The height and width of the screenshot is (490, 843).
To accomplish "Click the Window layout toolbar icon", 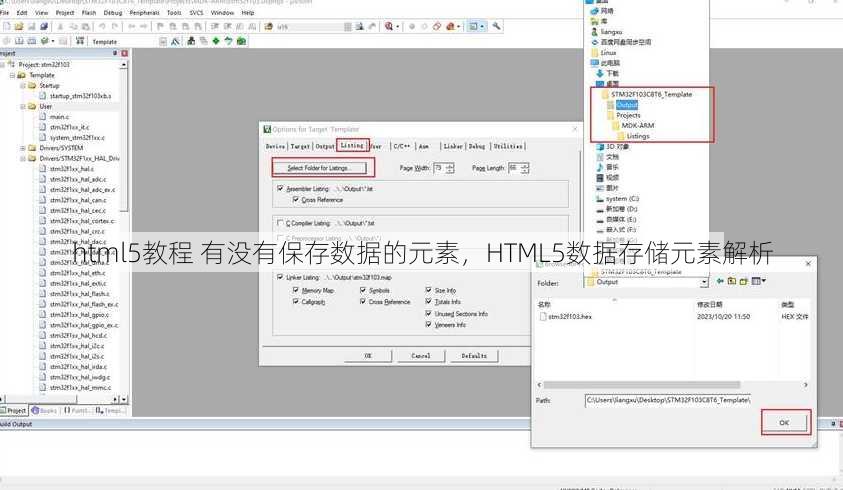I will (x=473, y=26).
